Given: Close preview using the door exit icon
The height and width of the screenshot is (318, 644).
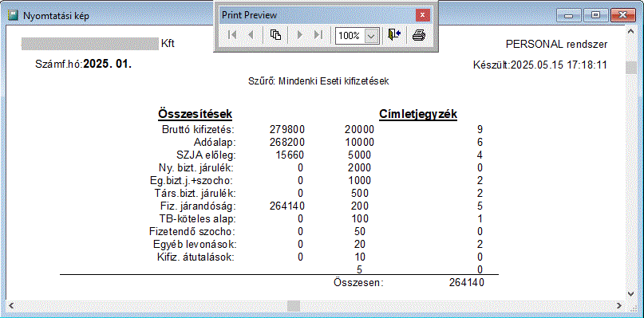Looking at the screenshot, I should [x=394, y=35].
